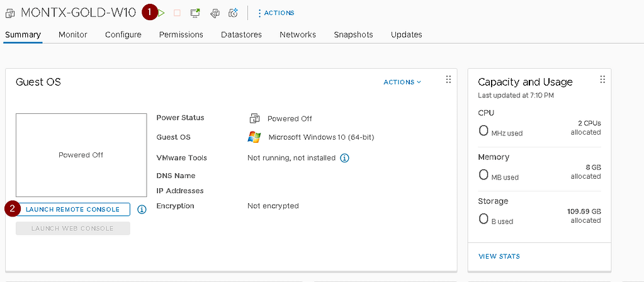Click the Edit Settings icon in toolbar
The image size is (644, 282).
click(x=215, y=13)
